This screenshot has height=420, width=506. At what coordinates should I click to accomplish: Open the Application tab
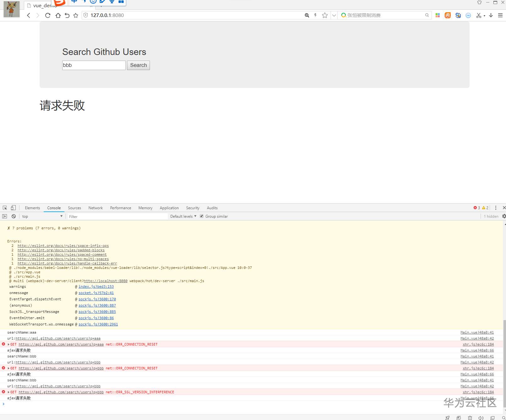169,208
